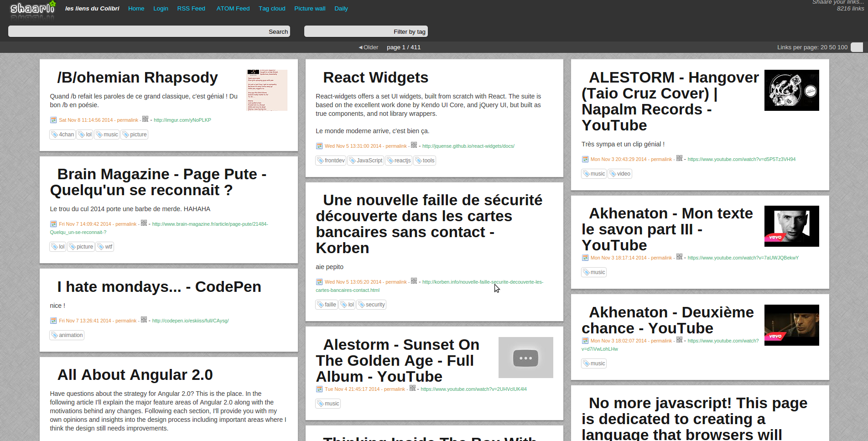This screenshot has height=441, width=868.
Task: Go to Older links page
Action: click(369, 47)
